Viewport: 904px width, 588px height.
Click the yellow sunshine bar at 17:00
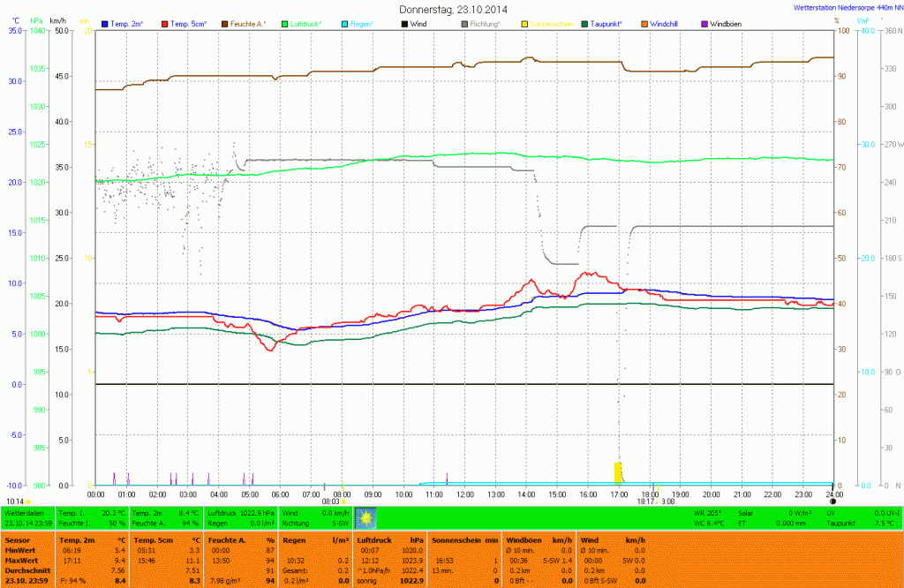(618, 471)
